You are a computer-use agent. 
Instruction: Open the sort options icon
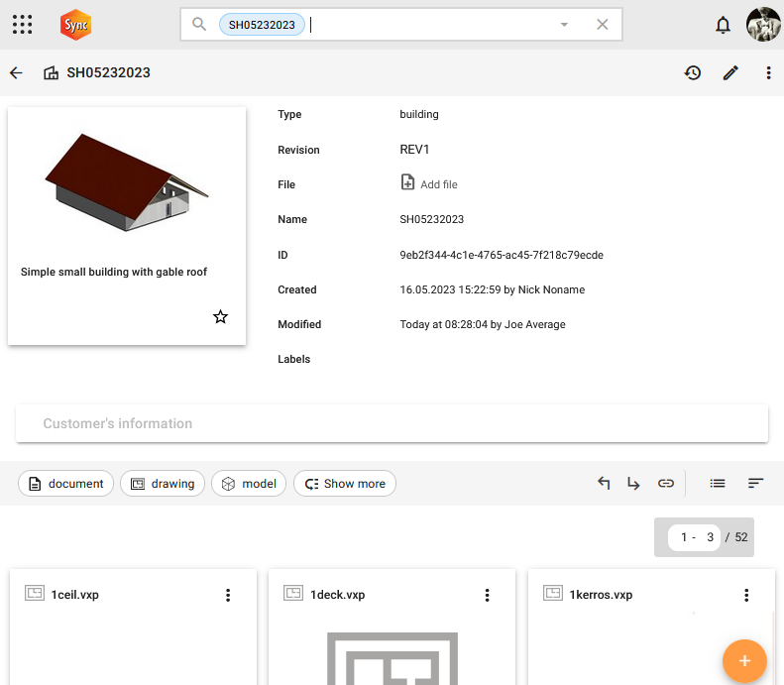click(x=755, y=484)
